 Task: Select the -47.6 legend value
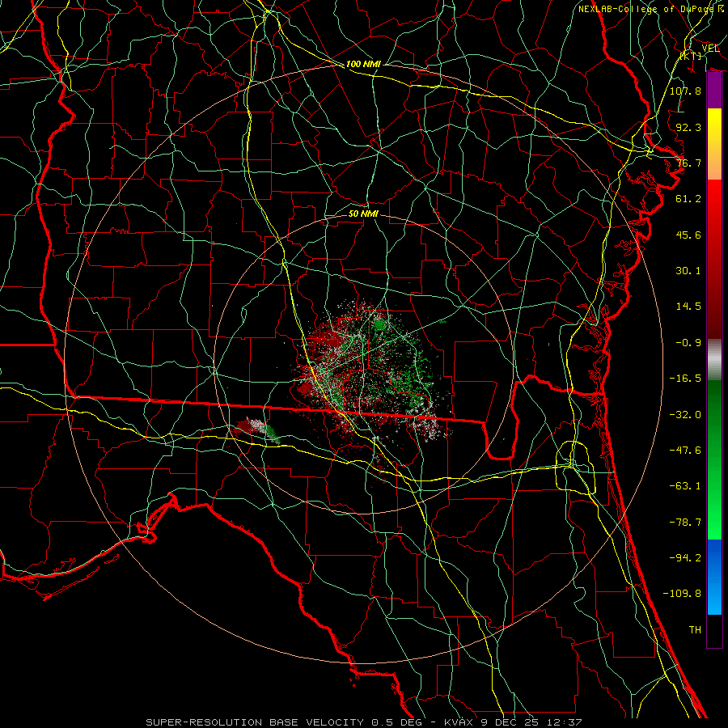pyautogui.click(x=685, y=451)
